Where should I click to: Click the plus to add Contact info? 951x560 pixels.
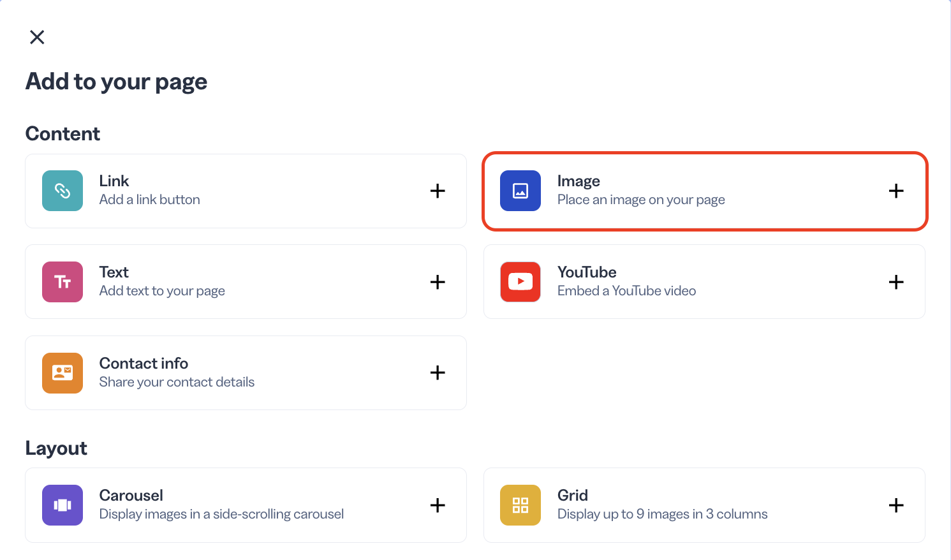point(438,372)
